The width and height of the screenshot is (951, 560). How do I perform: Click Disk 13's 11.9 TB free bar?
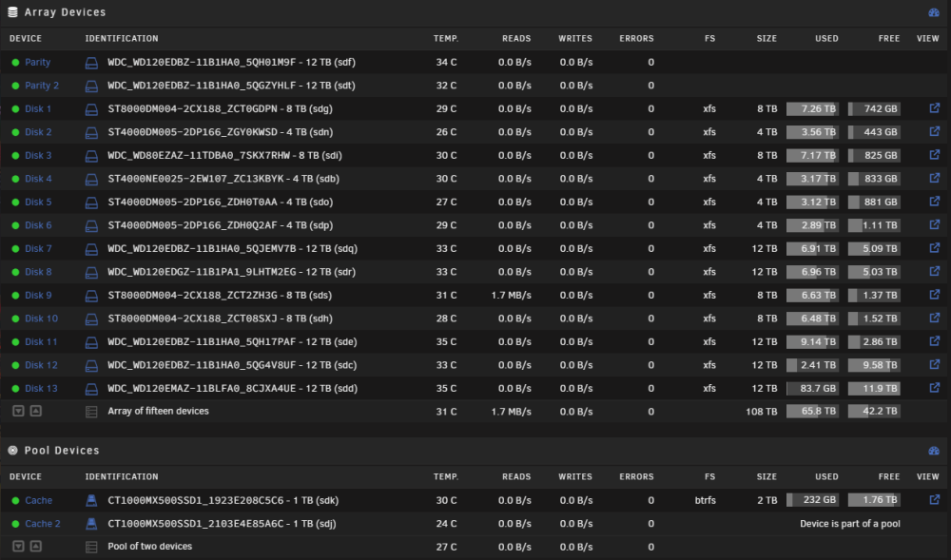pyautogui.click(x=874, y=389)
